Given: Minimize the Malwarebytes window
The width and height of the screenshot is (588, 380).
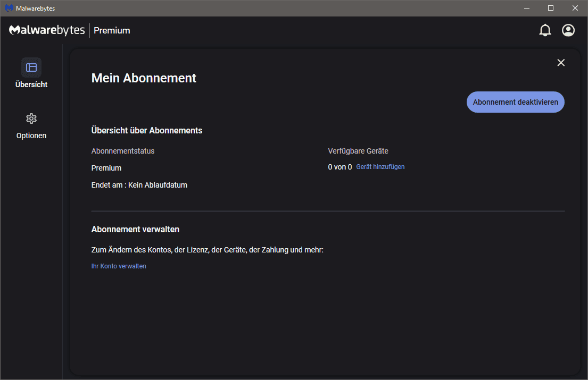Looking at the screenshot, I should [x=526, y=8].
